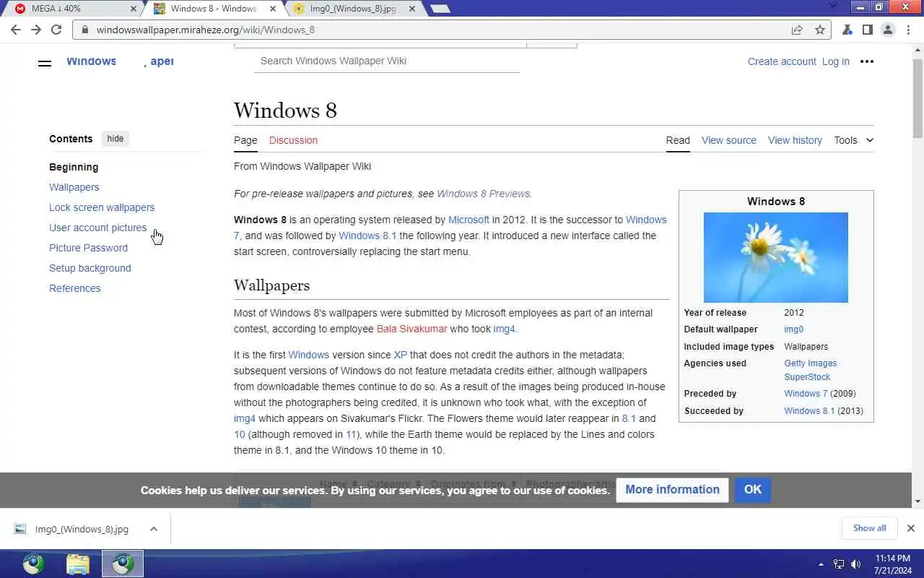Click the Windows Wallpaper wiki logo
This screenshot has height=578, width=924.
[x=120, y=61]
